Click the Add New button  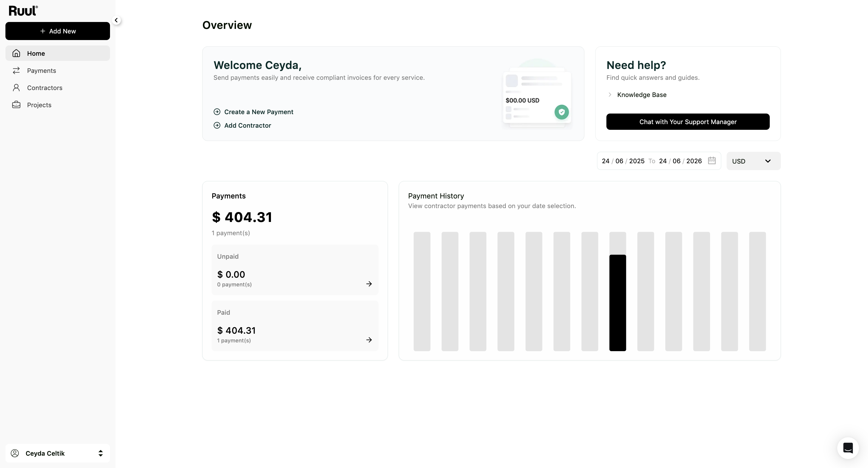point(58,31)
